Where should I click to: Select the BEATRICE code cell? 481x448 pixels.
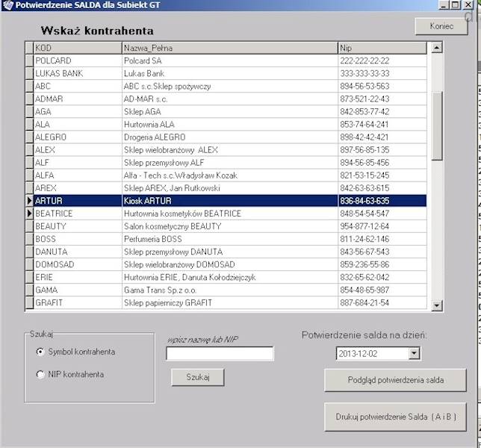click(78, 214)
